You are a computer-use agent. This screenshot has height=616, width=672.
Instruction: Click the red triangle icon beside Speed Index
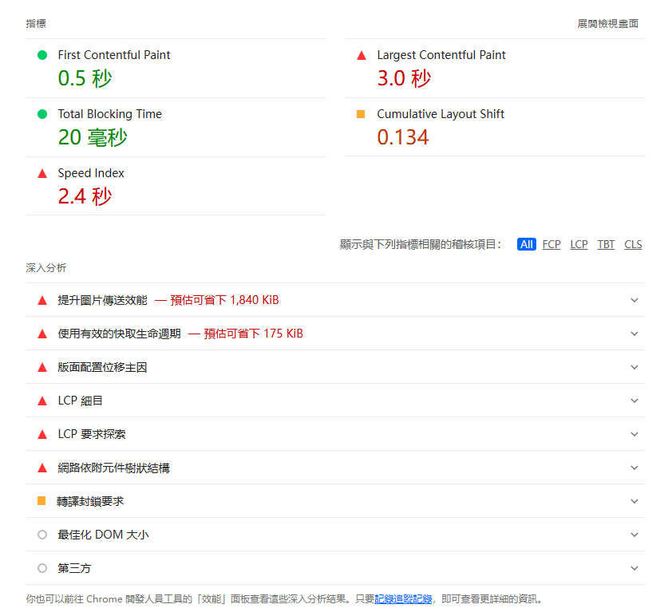pos(42,172)
